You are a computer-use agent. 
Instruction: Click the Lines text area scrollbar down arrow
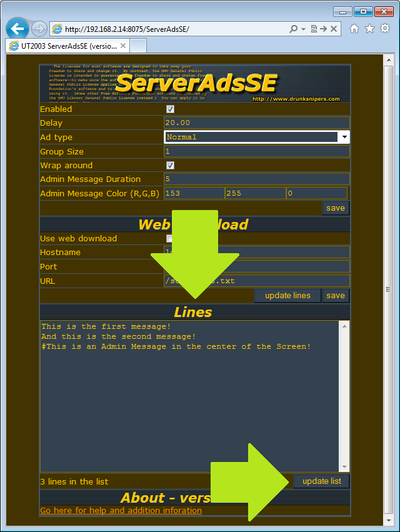coord(344,466)
